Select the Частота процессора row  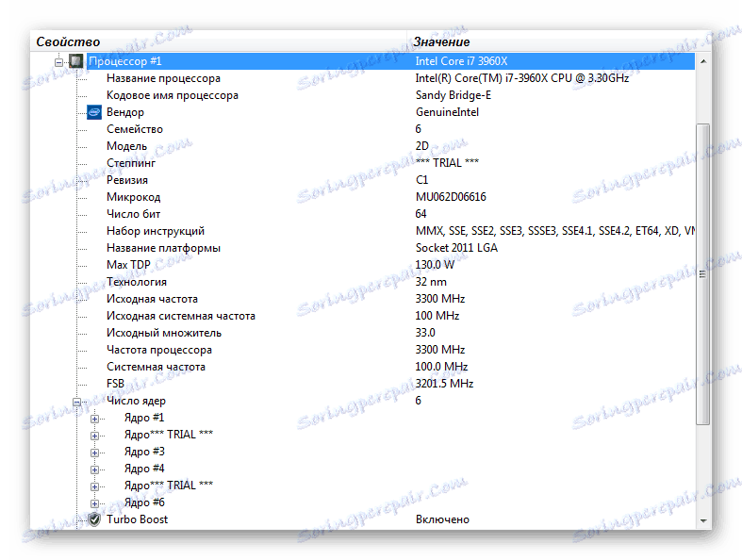pos(390,350)
